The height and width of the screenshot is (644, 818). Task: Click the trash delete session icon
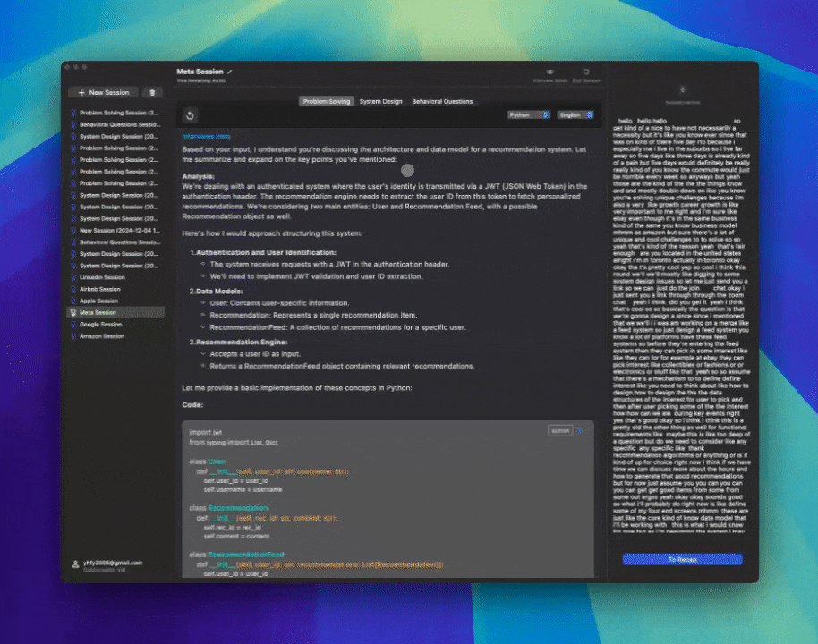(x=152, y=92)
